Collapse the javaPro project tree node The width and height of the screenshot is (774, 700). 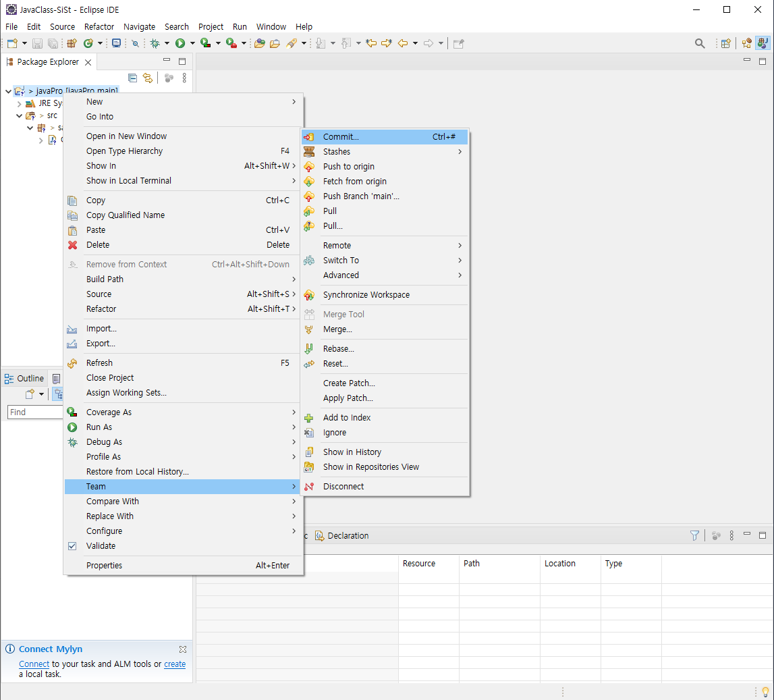click(8, 91)
